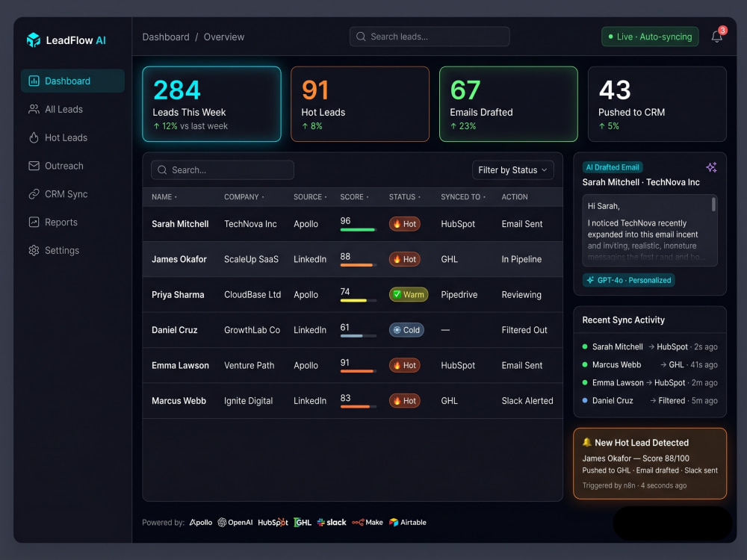Click the table Search field
This screenshot has width=747, height=560.
point(223,170)
